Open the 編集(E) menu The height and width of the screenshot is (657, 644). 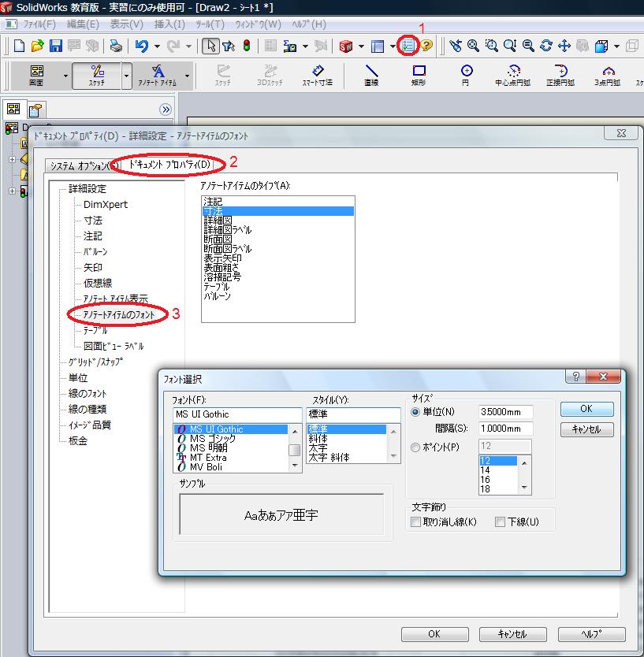[x=83, y=24]
